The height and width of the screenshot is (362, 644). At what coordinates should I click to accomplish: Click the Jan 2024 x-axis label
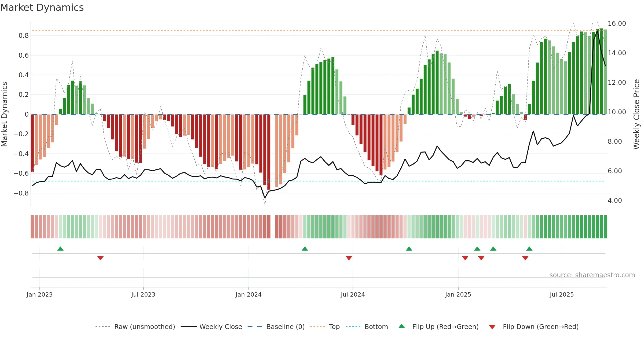click(x=249, y=294)
